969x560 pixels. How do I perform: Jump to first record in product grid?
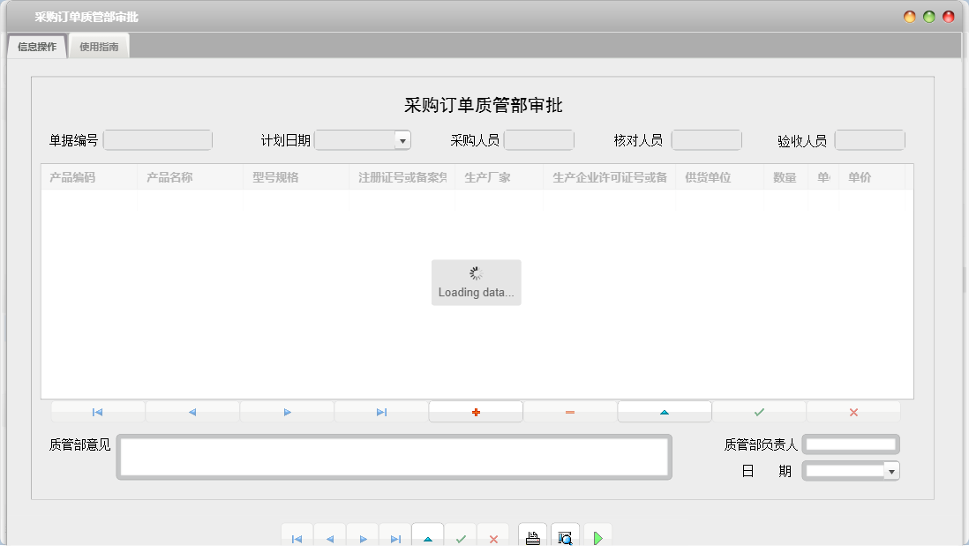(97, 411)
